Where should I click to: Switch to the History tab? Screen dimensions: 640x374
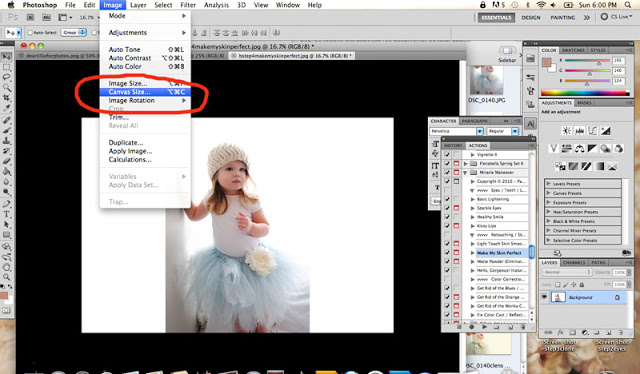(x=453, y=145)
